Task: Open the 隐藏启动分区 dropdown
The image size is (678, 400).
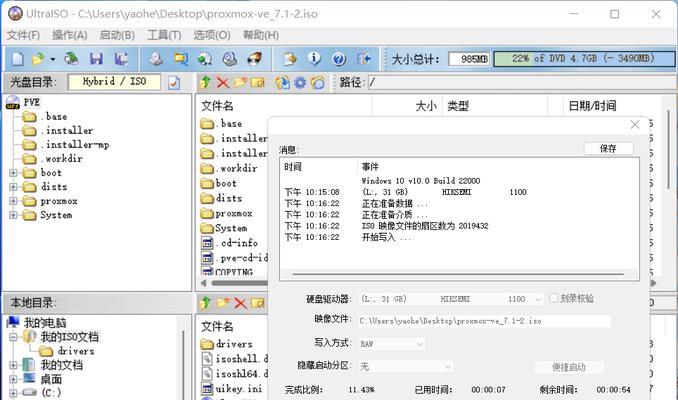Action: point(406,367)
